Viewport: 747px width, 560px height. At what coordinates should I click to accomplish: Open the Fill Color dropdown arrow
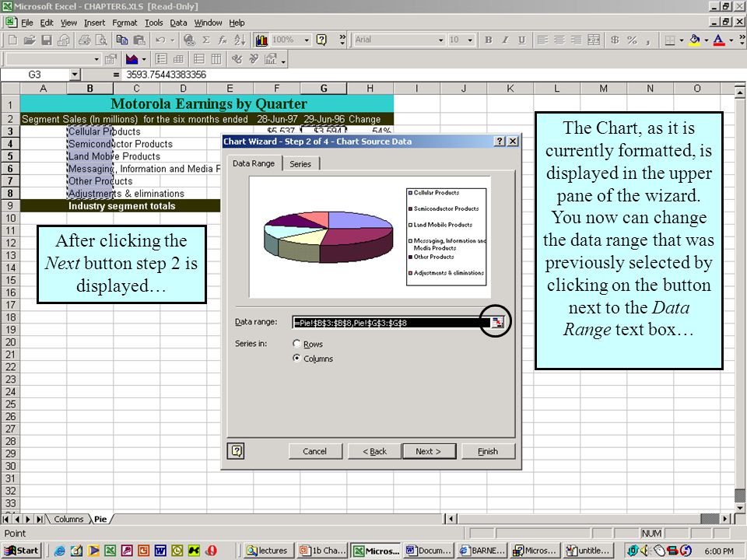click(x=706, y=40)
